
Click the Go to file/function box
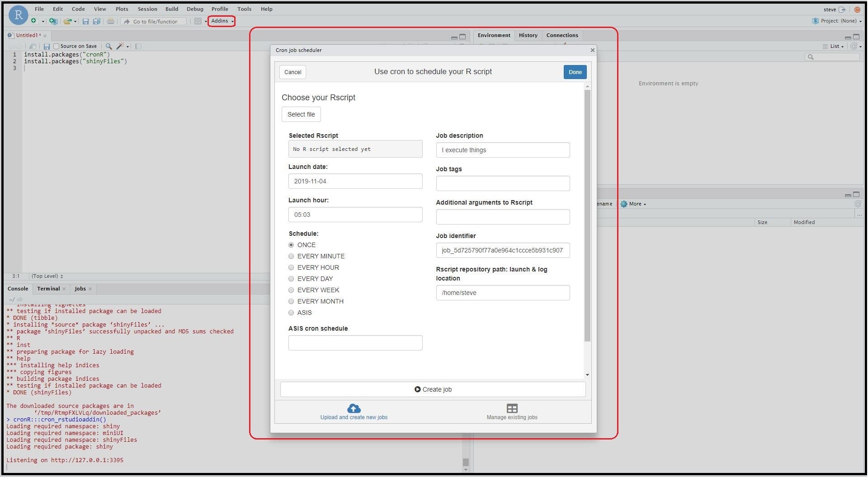[x=154, y=21]
